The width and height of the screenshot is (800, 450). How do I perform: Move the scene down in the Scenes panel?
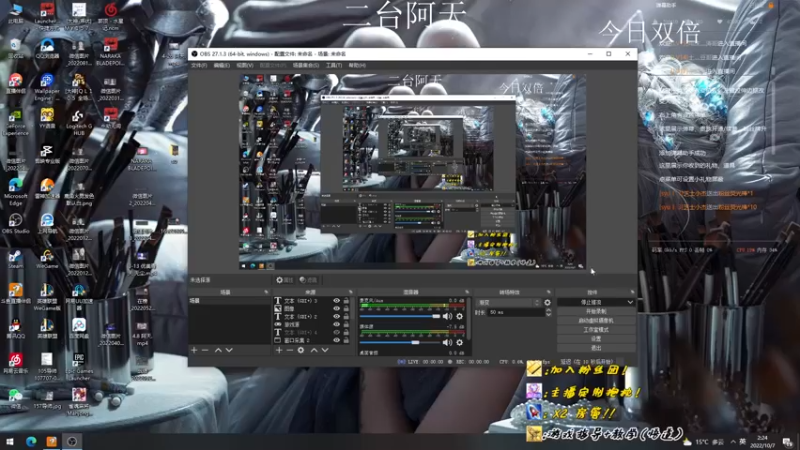click(229, 351)
